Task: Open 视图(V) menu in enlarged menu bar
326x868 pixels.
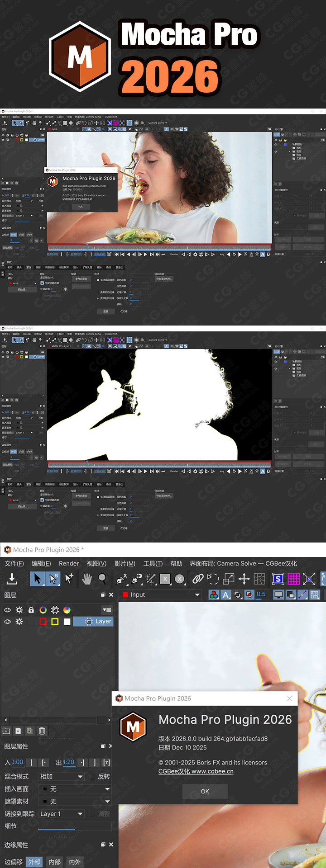Action: click(x=96, y=563)
